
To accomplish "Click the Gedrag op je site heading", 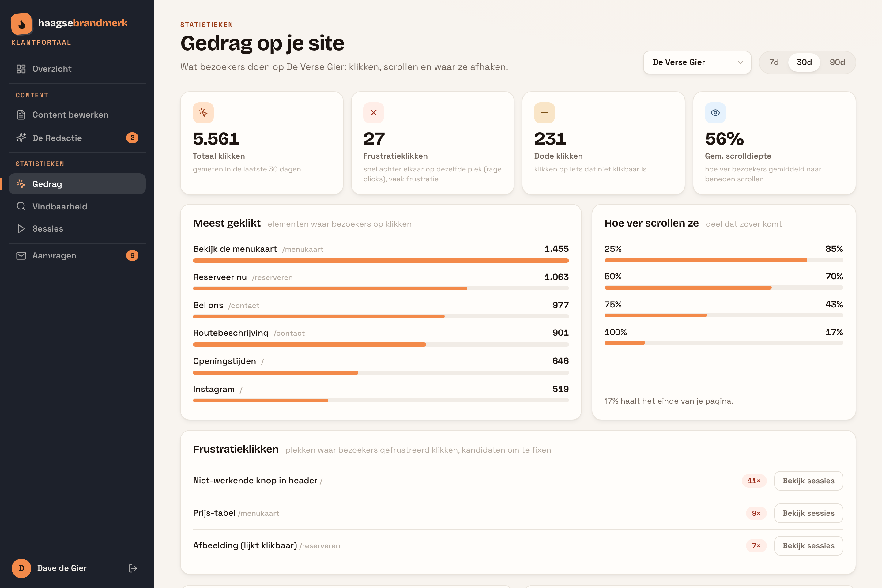I will (262, 43).
